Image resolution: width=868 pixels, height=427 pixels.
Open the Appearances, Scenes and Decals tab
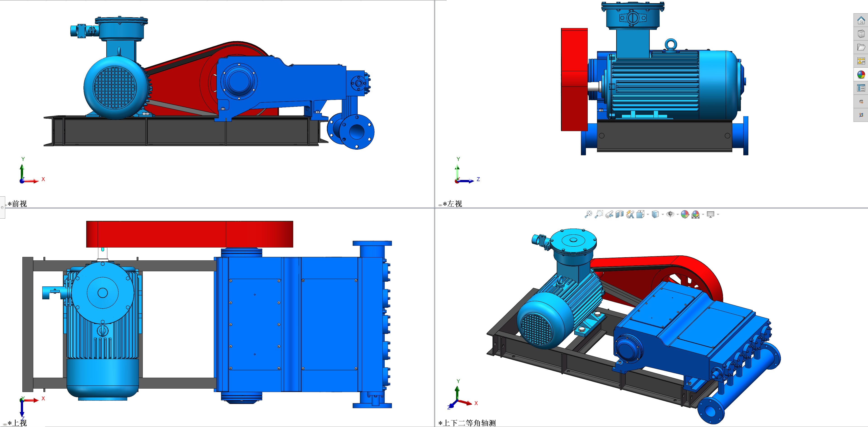(861, 74)
